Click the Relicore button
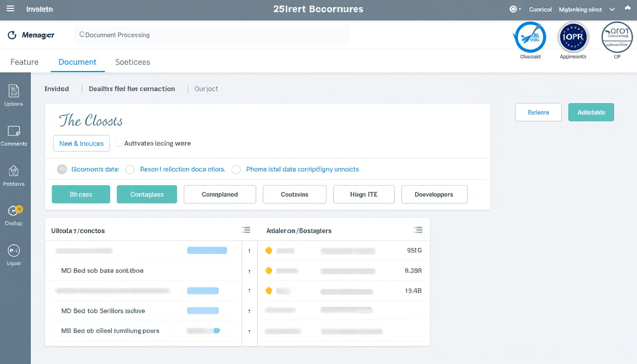Screen dimensions: 637x364 click(x=538, y=112)
